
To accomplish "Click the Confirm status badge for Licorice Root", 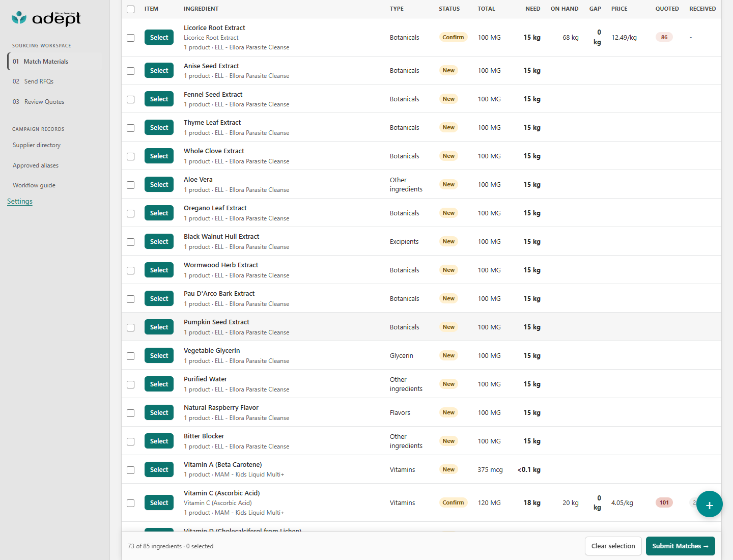I will pyautogui.click(x=453, y=37).
